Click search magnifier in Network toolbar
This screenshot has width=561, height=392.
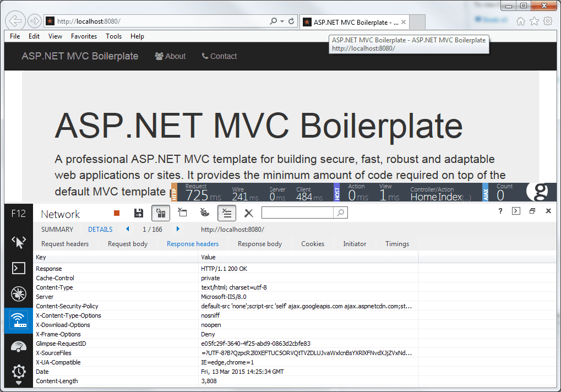(x=341, y=213)
